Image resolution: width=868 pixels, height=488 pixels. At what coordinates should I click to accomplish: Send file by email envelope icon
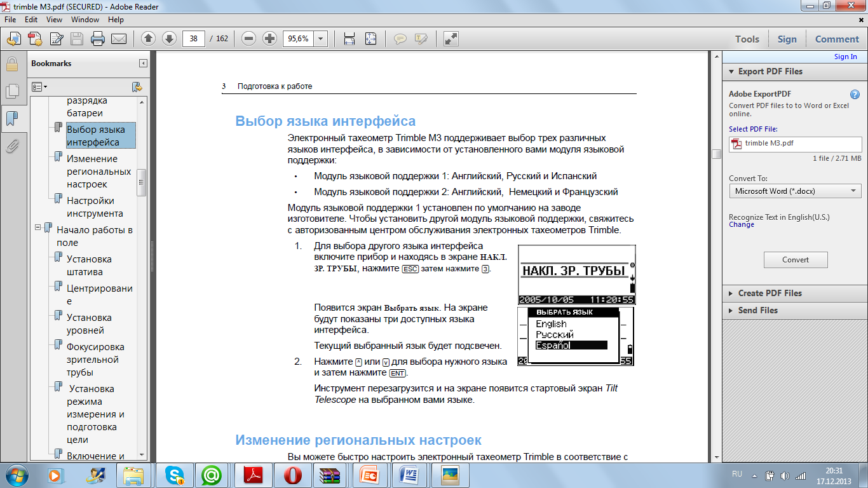point(119,39)
